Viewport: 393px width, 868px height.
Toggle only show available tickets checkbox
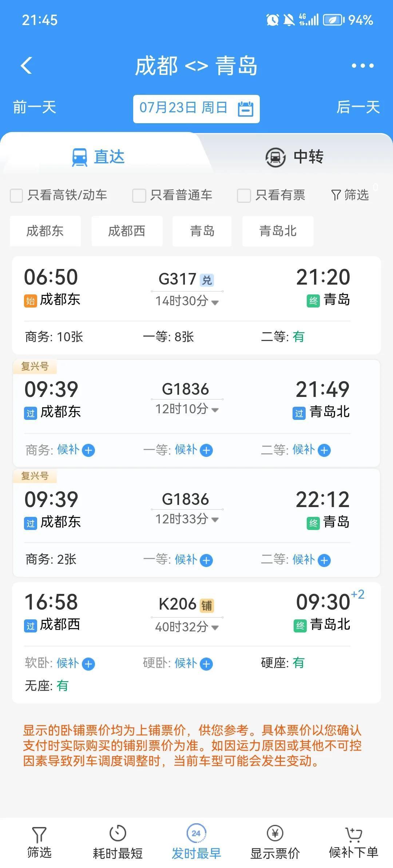point(244,196)
